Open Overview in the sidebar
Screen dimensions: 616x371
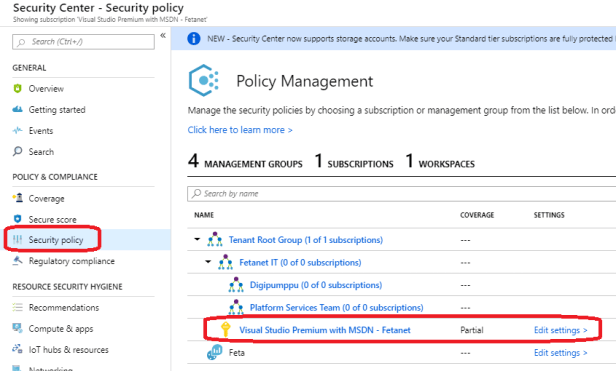click(x=46, y=89)
